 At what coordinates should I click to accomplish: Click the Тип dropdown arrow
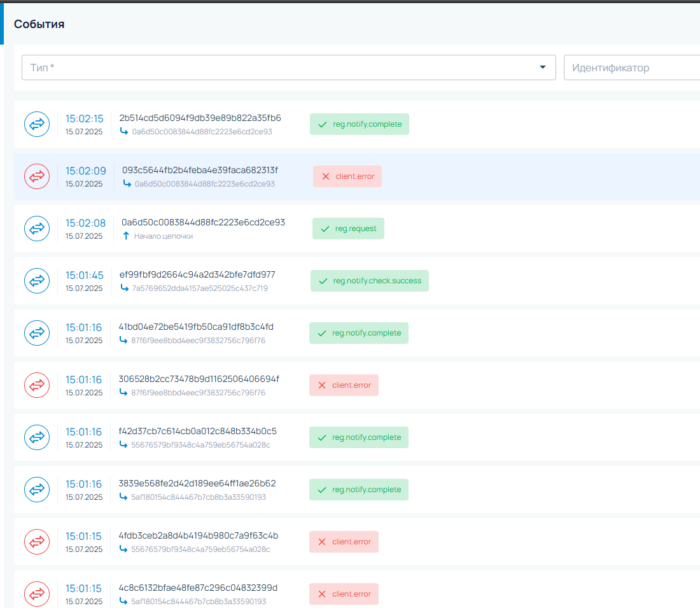543,67
